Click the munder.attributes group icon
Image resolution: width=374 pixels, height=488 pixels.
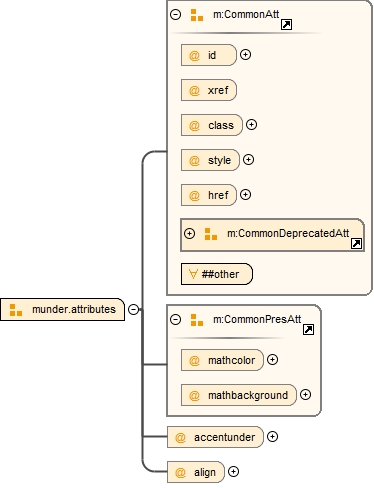16,310
